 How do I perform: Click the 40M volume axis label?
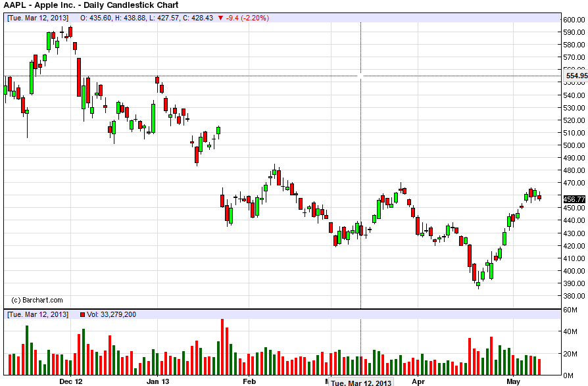(x=570, y=331)
